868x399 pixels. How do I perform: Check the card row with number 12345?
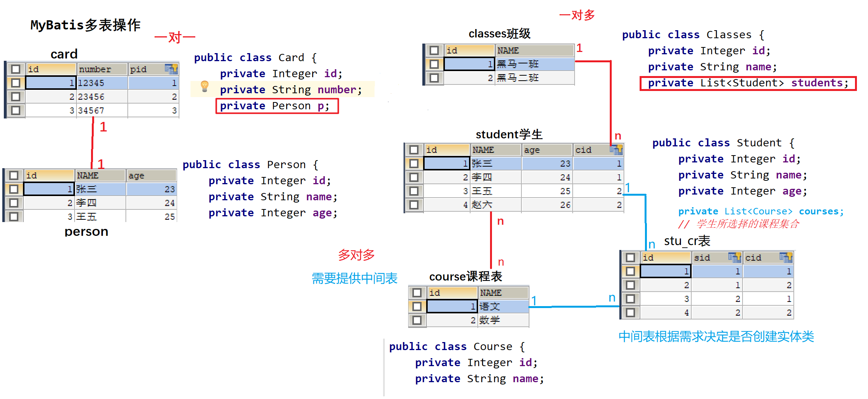pyautogui.click(x=16, y=83)
